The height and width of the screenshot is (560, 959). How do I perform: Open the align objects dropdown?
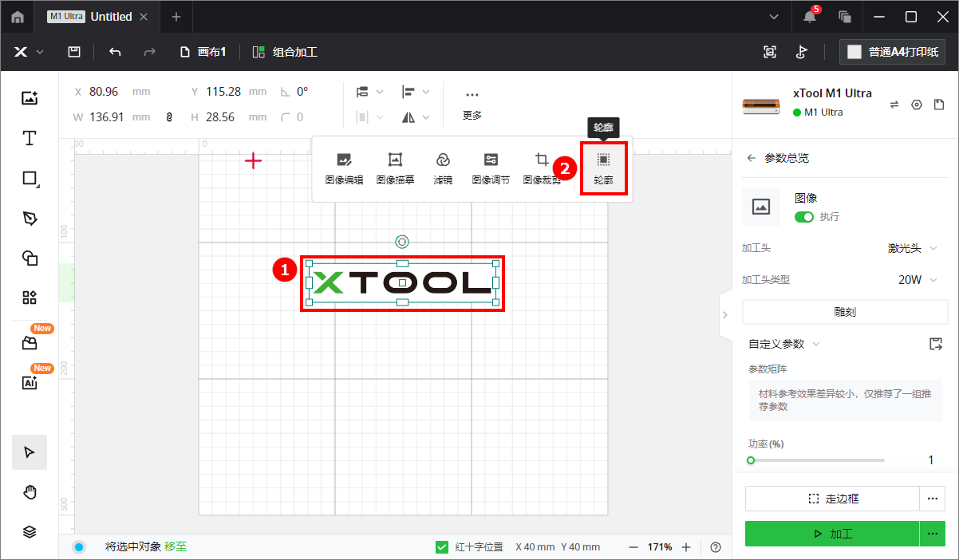click(x=416, y=92)
